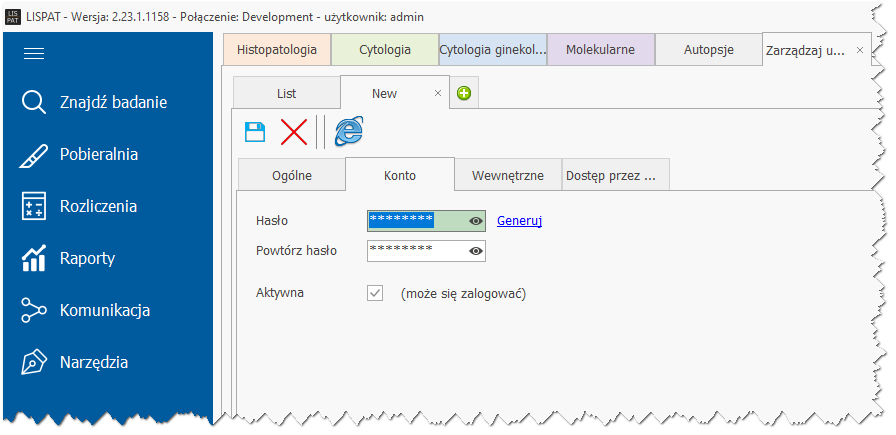
Task: Switch to the Ogólne tab
Action: [292, 175]
